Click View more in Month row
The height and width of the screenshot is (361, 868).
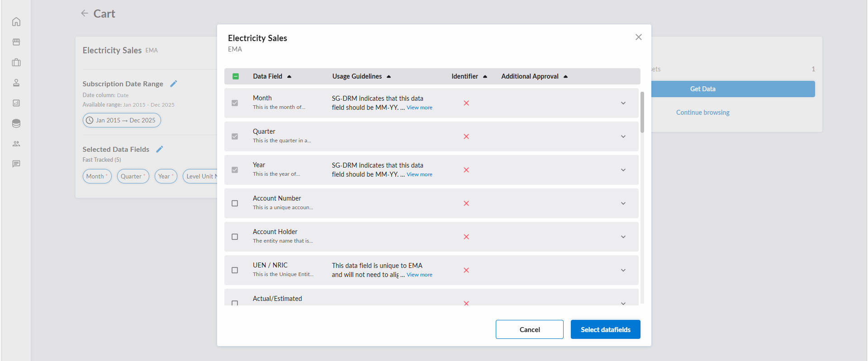419,108
